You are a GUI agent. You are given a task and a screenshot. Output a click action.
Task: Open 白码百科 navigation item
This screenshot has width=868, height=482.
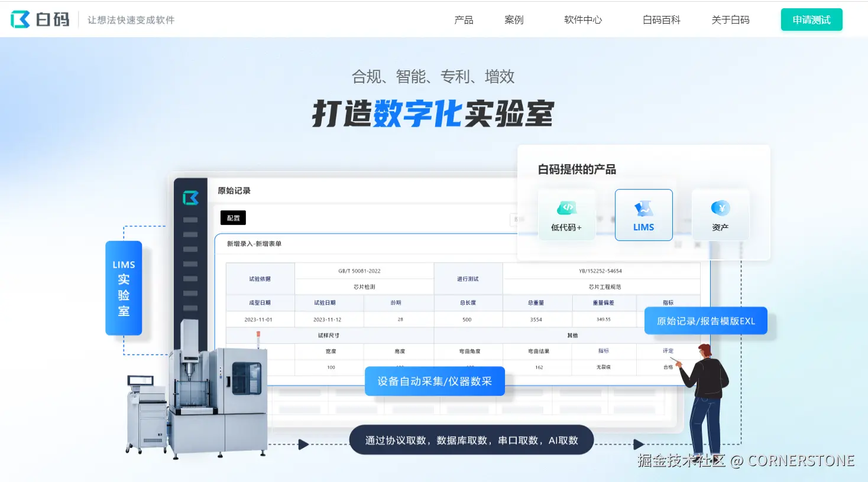662,20
